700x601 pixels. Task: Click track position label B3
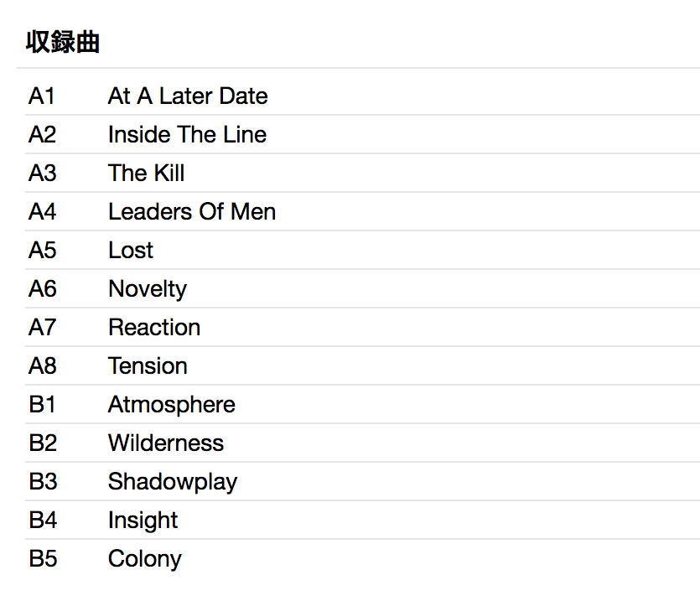tap(43, 482)
